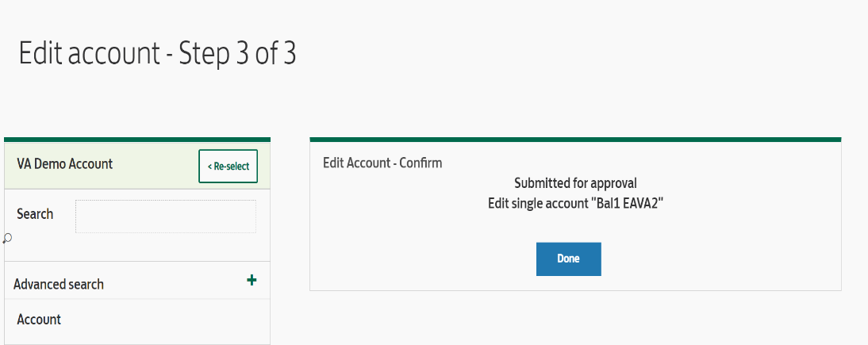Click the Edit account - Step 3 of 3 title
Image resolution: width=868 pixels, height=345 pixels.
158,54
